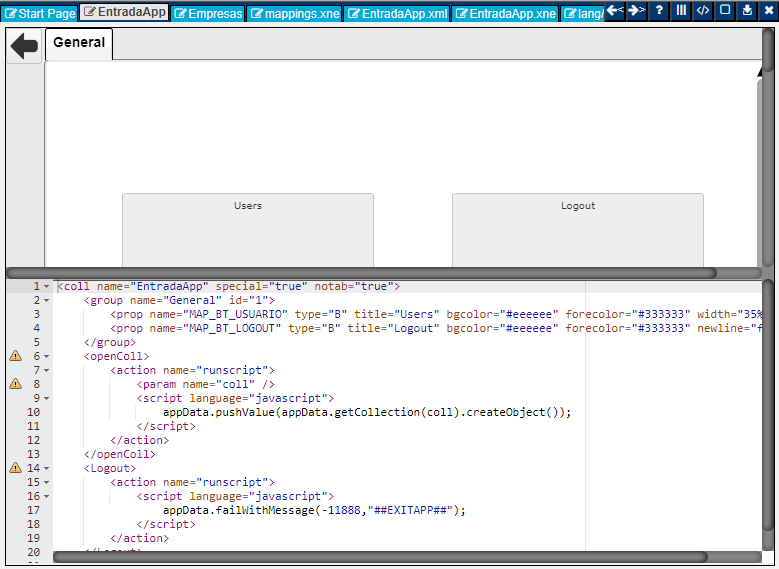Click the edit pencil icon on Start Page tab
The image size is (779, 569).
pos(10,13)
